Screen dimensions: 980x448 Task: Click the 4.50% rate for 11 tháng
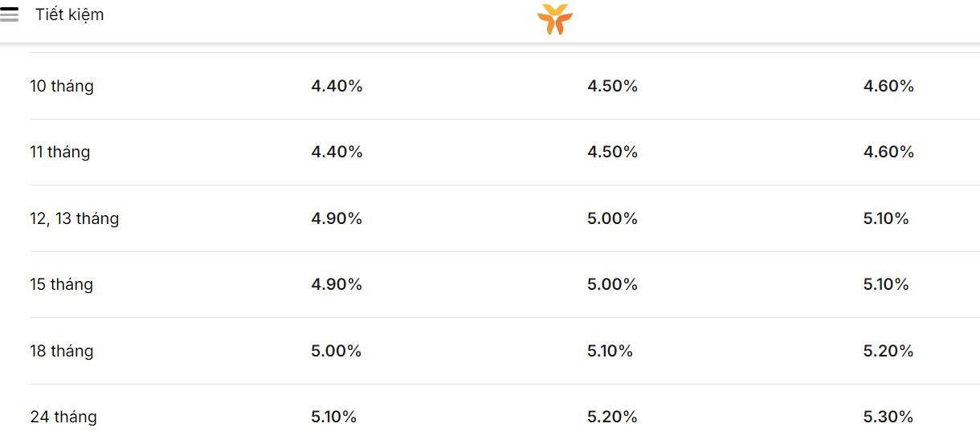click(613, 152)
